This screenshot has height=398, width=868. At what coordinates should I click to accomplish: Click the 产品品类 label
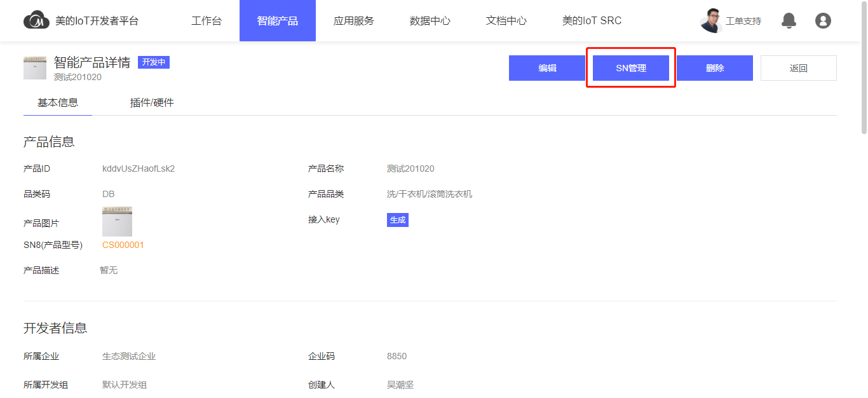[326, 194]
